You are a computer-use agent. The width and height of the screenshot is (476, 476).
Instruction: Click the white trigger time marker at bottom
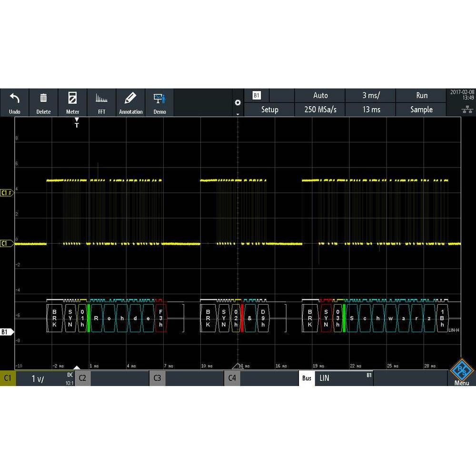click(77, 367)
